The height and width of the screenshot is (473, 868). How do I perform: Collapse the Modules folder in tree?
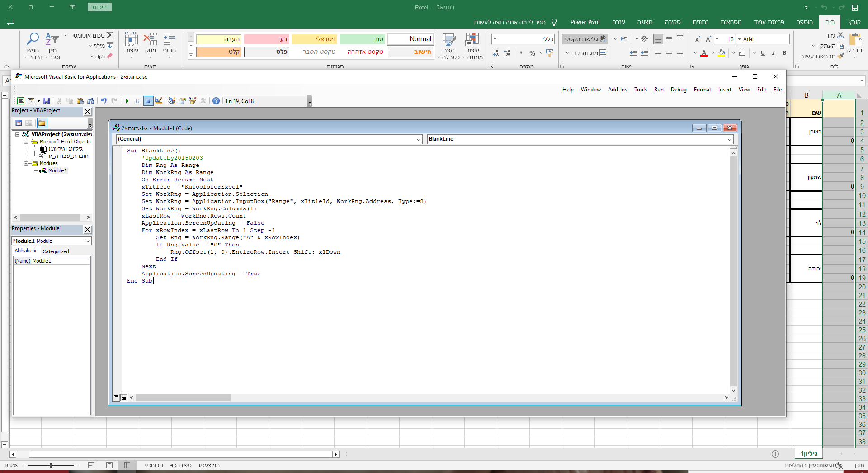click(26, 163)
